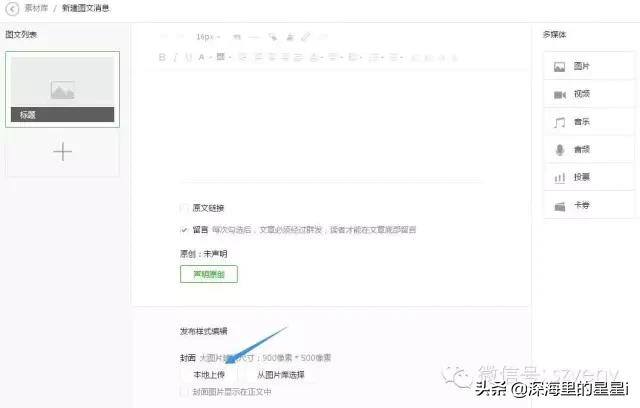Click the green 声明原创 button
Image resolution: width=640 pixels, height=408 pixels.
point(209,274)
